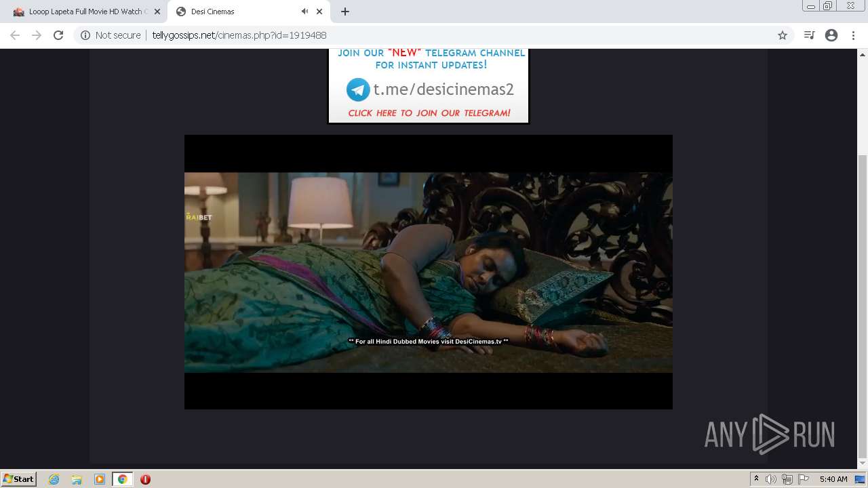Screen dimensions: 868x488
Task: Click the address bar URL
Action: (x=239, y=35)
